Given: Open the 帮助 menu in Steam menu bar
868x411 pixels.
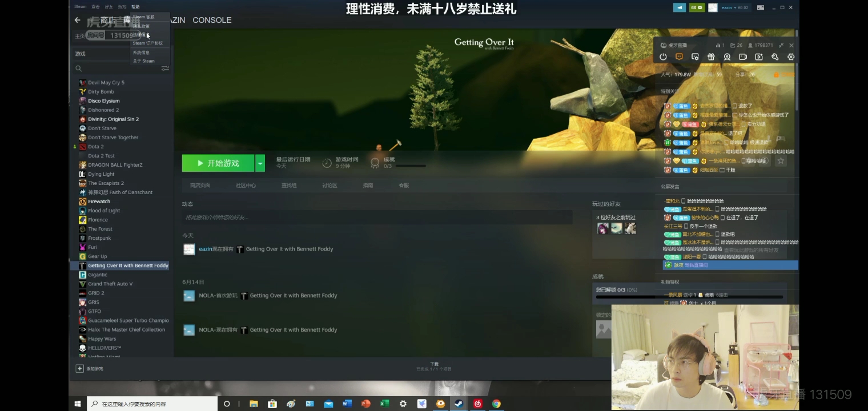Looking at the screenshot, I should pos(135,7).
